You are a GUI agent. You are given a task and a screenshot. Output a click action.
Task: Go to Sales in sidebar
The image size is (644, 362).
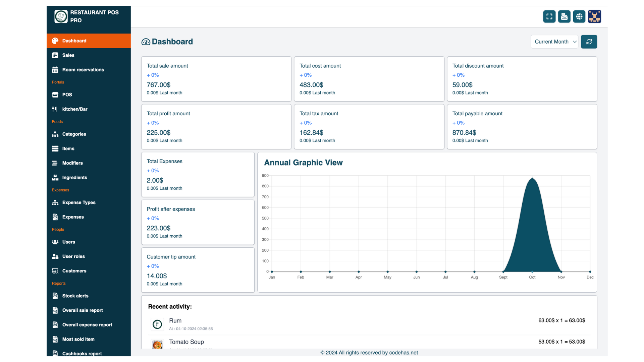(68, 55)
